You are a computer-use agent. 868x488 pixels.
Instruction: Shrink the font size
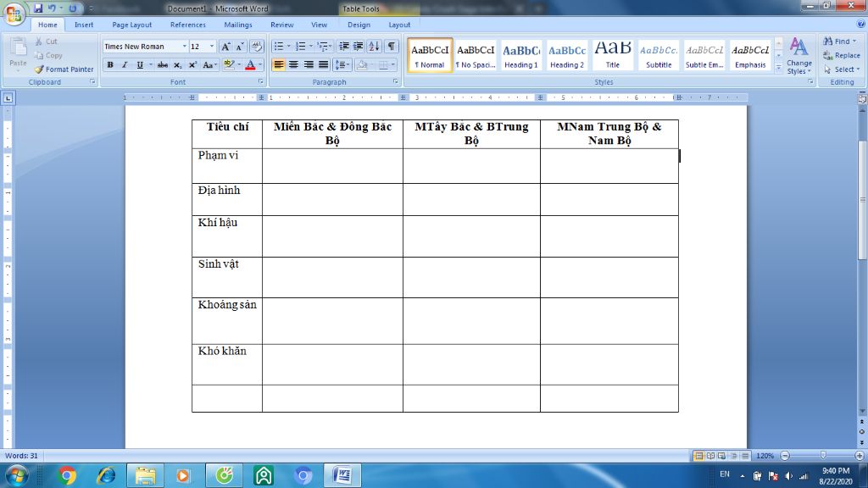(x=240, y=47)
